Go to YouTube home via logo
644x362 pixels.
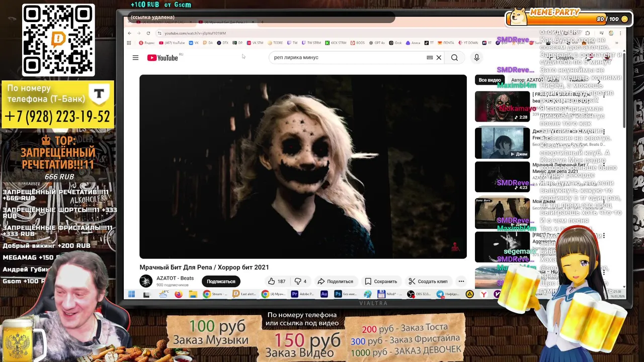(163, 58)
